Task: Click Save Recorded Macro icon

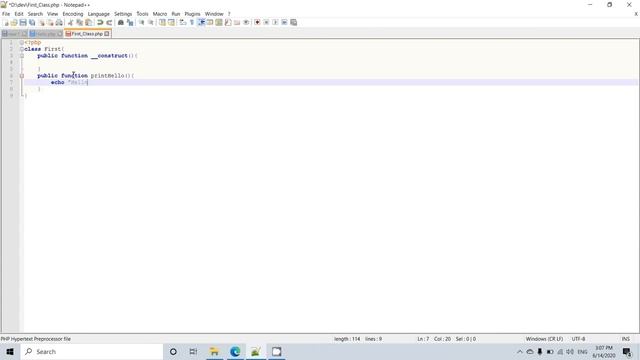Action: point(293,22)
